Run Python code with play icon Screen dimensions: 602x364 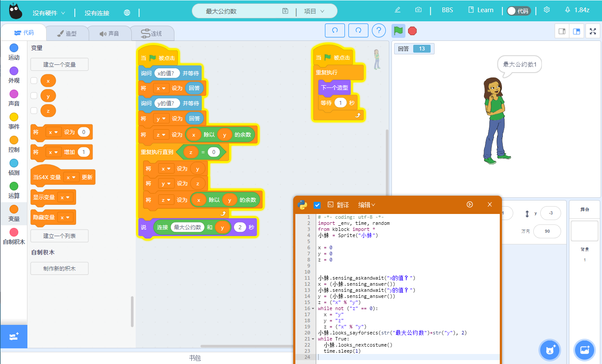(x=469, y=204)
